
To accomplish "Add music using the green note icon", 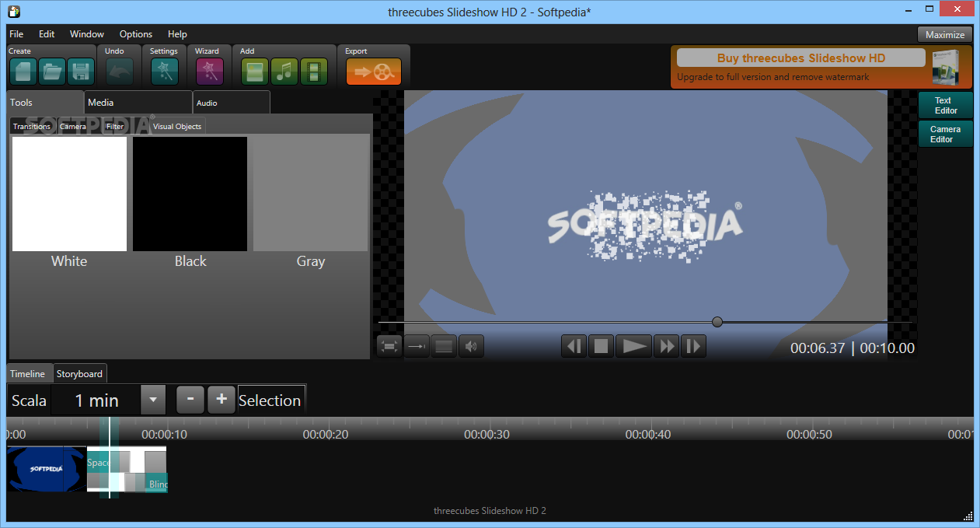I will point(284,72).
